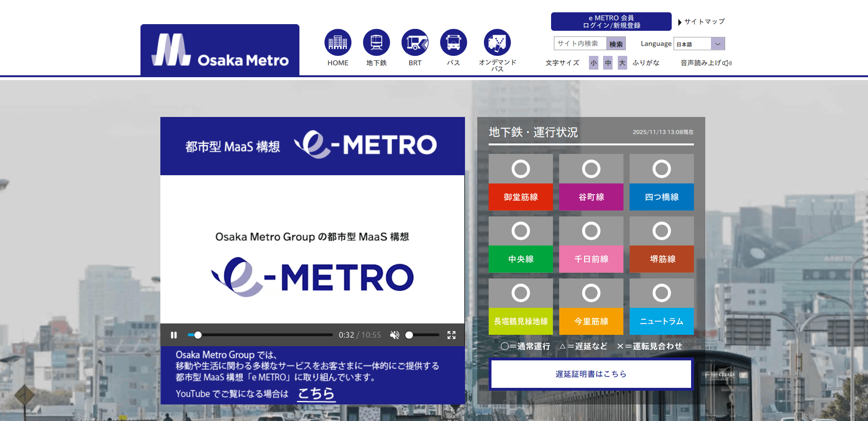Click the 地下鉄 subway train icon
This screenshot has width=868, height=421.
coord(376,43)
